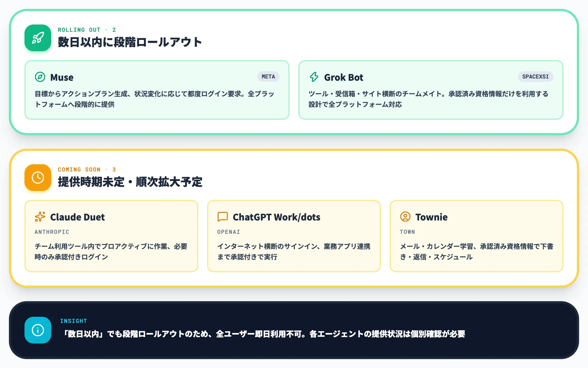588x368 pixels.
Task: Click the compass icon beside Muse
Action: 40,77
